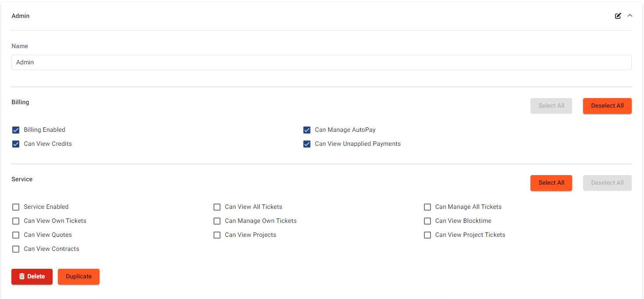Screen dimensions: 644x299
Task: Turn on Can View Blocktime
Action: (427, 221)
